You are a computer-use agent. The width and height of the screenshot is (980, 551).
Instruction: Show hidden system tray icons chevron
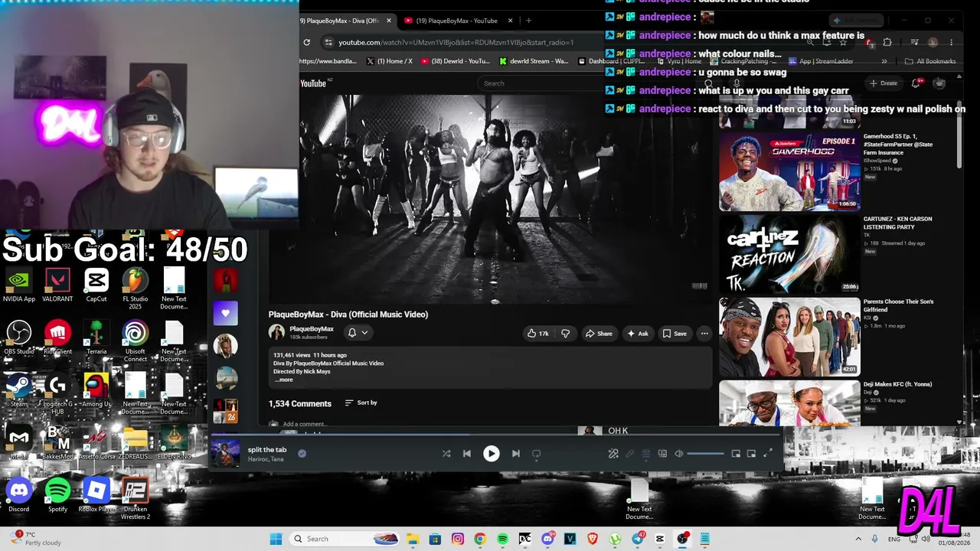(858, 539)
